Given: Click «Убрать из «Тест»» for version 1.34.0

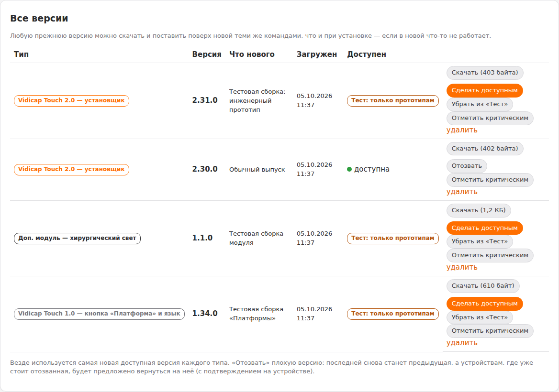Looking at the screenshot, I should (x=480, y=317).
